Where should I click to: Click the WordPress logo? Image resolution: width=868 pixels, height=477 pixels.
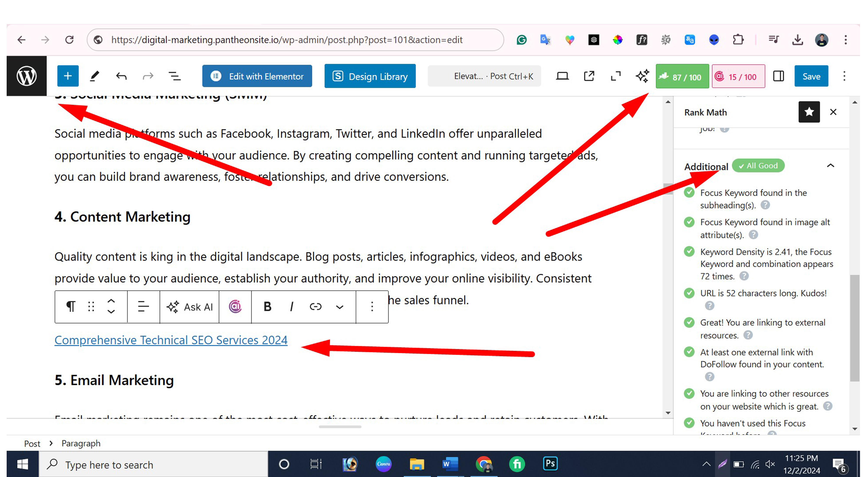pos(27,76)
